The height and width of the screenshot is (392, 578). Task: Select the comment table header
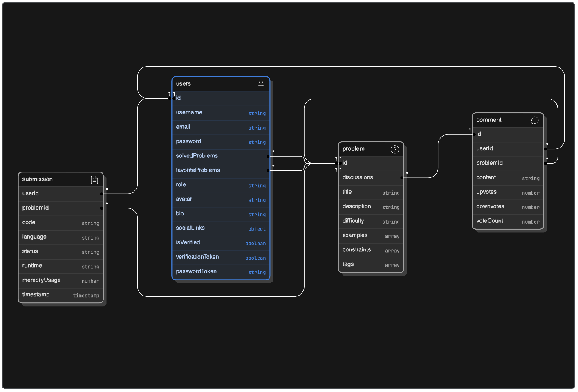pos(508,120)
